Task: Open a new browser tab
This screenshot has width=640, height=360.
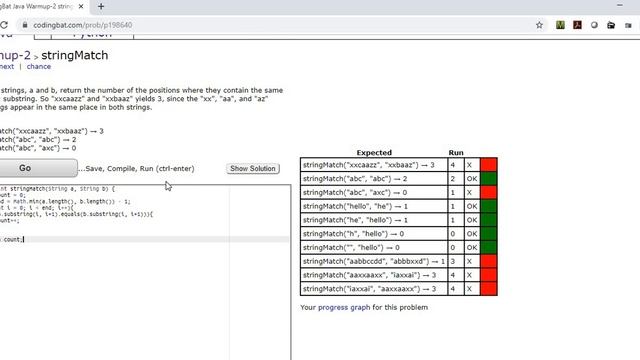Action: tap(101, 7)
